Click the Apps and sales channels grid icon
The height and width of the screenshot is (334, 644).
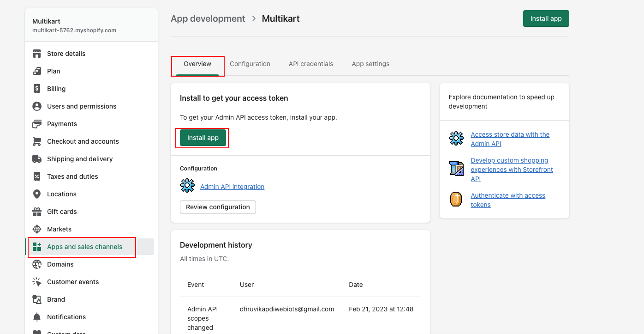click(37, 247)
